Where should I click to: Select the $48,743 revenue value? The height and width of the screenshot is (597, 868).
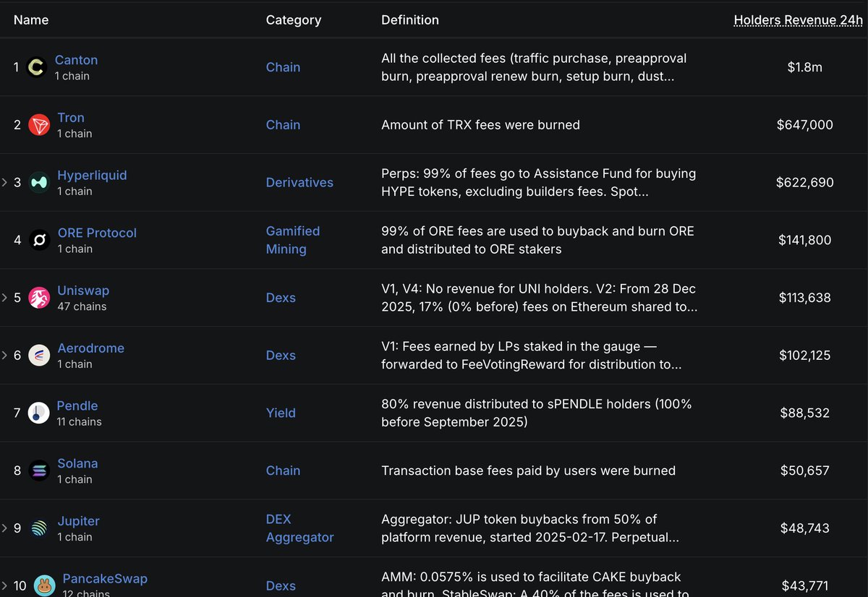pyautogui.click(x=805, y=528)
